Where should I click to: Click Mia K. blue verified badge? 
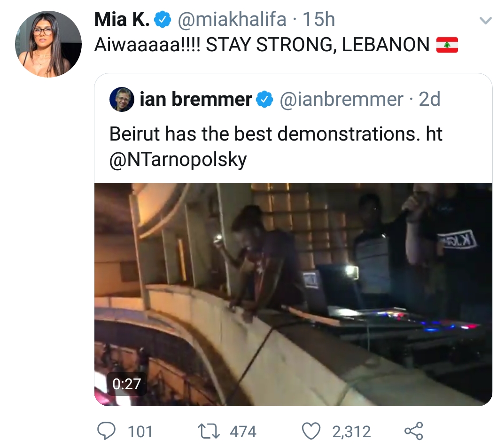pos(163,20)
